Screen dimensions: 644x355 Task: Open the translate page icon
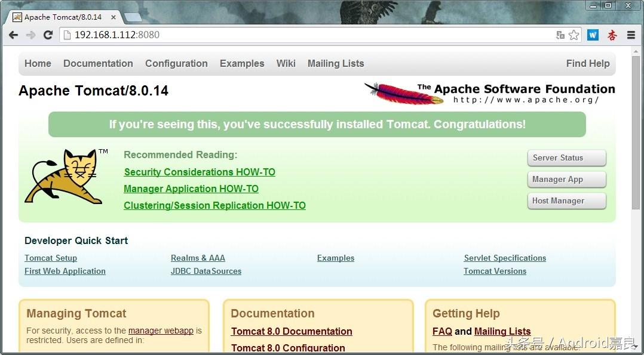point(560,35)
